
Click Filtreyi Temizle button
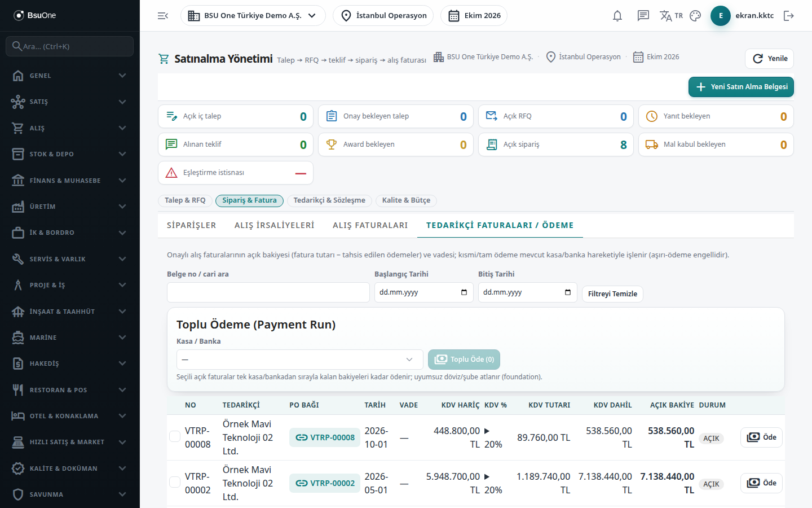[x=612, y=294]
